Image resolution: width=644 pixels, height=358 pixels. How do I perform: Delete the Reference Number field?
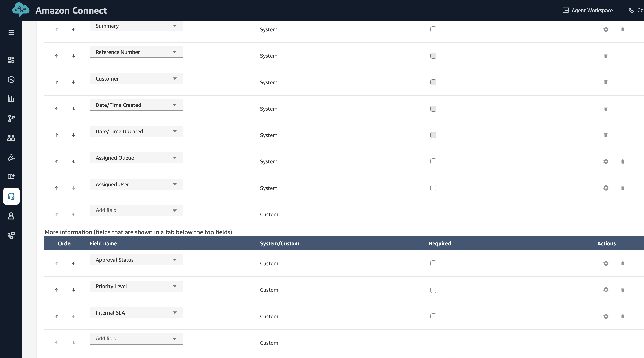point(606,56)
